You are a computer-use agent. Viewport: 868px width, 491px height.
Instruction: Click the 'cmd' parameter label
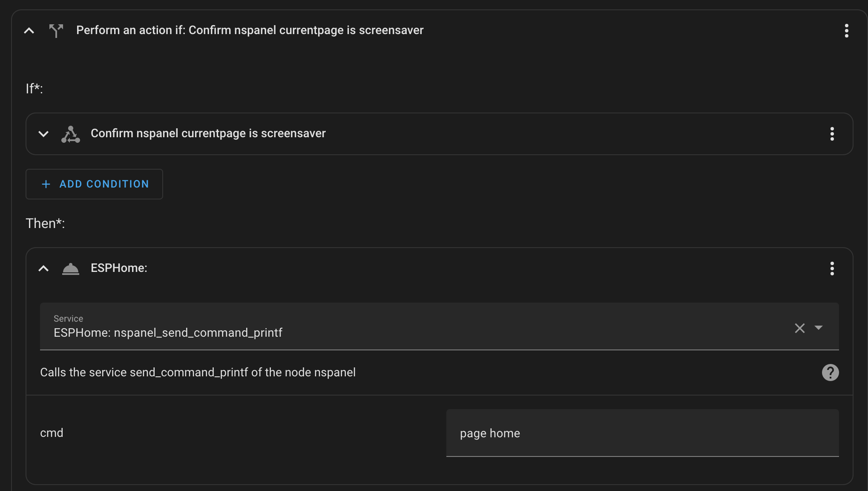coord(51,433)
